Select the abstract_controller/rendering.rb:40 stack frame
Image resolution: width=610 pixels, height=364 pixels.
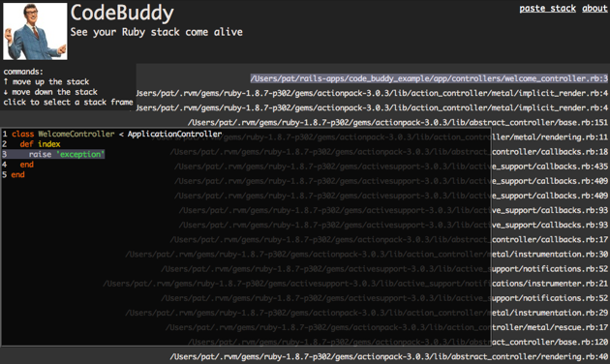point(388,356)
